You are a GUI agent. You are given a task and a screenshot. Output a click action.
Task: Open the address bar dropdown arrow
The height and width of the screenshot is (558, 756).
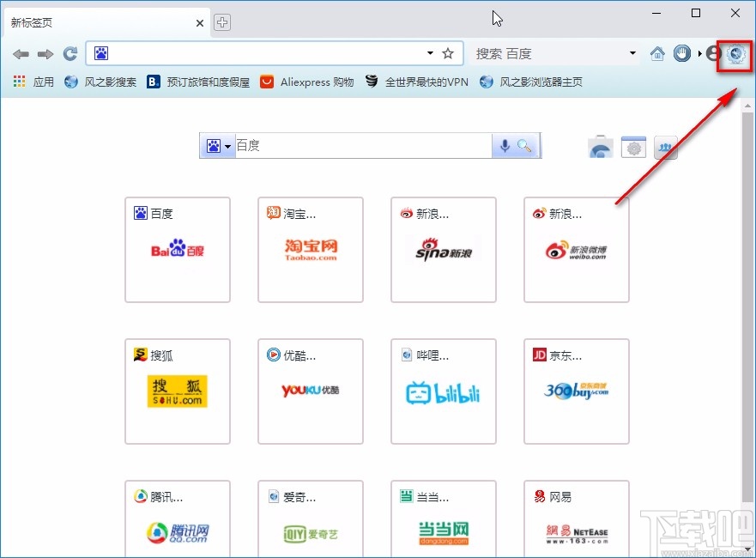[429, 53]
